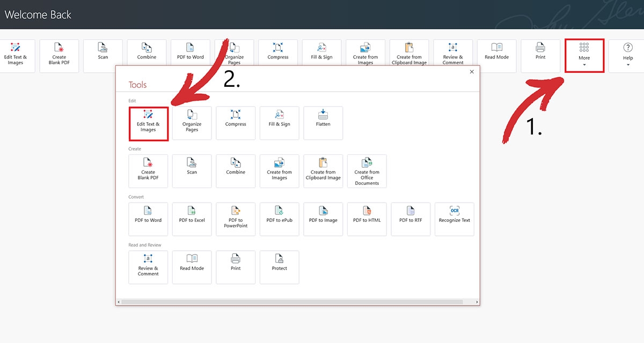The width and height of the screenshot is (644, 343).
Task: Open the PDF to PowerPoint converter
Action: (236, 219)
